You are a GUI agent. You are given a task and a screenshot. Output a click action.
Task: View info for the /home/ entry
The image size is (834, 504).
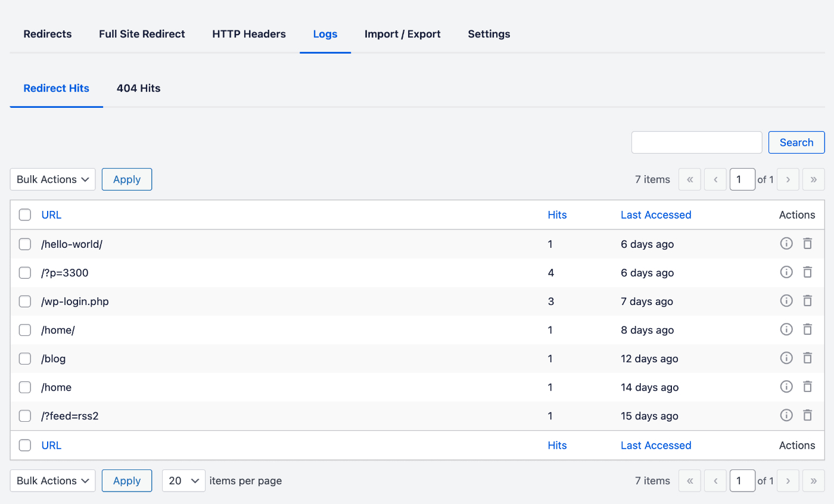click(x=786, y=329)
